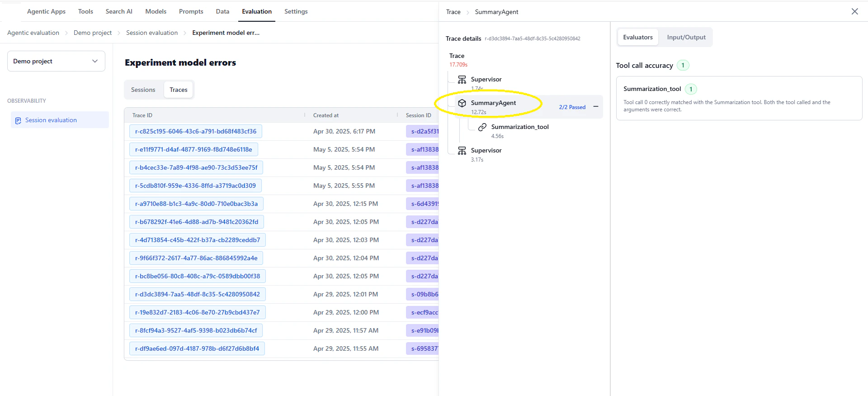Screen dimensions: 868x396
Task: Switch to the Evaluators tab
Action: click(638, 37)
